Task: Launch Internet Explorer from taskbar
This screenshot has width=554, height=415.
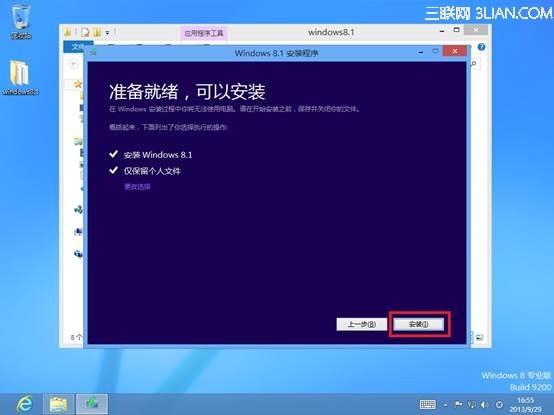Action: pyautogui.click(x=25, y=404)
